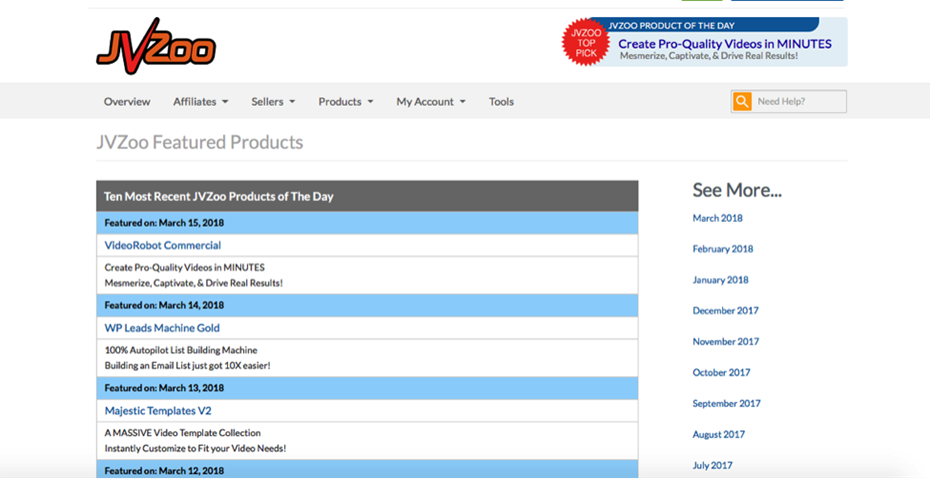Click the JVZOO PRODUCT OF THE DAY label
The height and width of the screenshot is (479, 930).
pyautogui.click(x=671, y=25)
